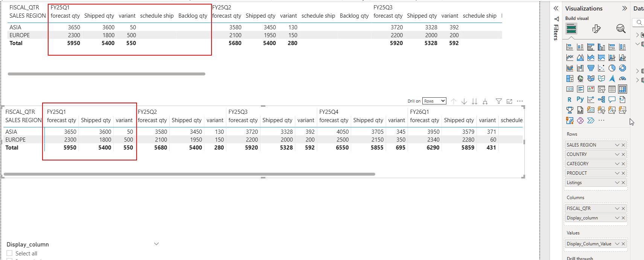Select the Azure map visual

pos(612,79)
